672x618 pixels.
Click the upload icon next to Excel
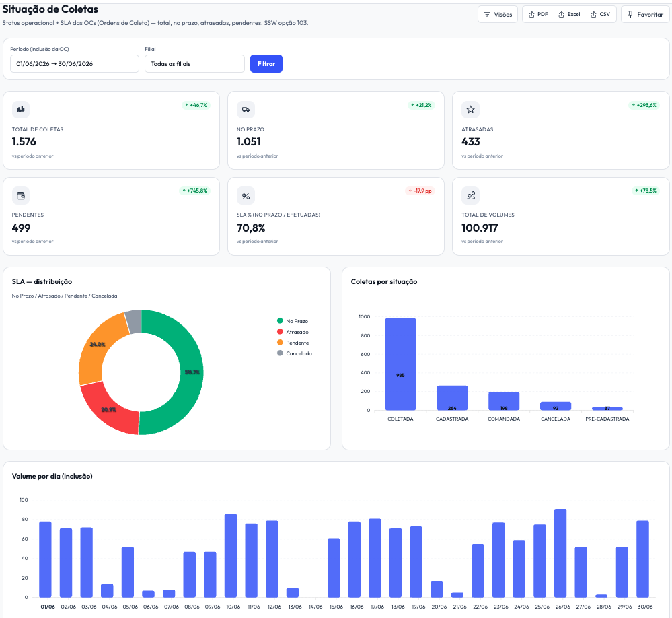(561, 15)
